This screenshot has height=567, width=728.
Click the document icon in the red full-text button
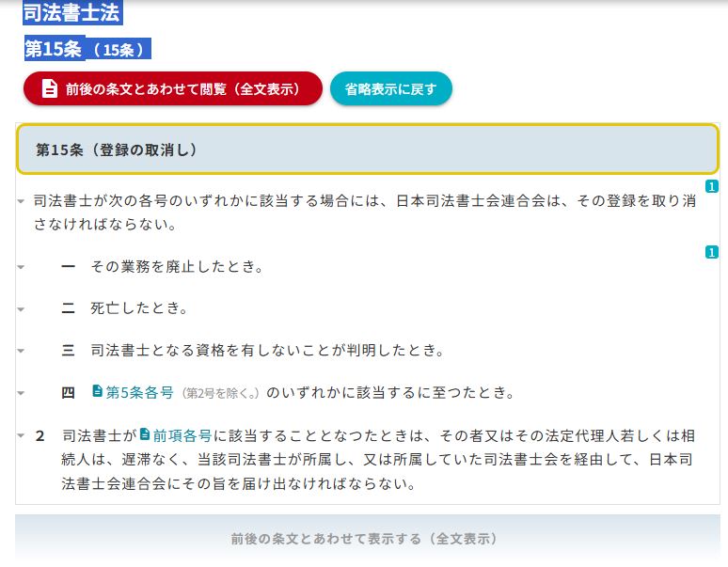50,89
